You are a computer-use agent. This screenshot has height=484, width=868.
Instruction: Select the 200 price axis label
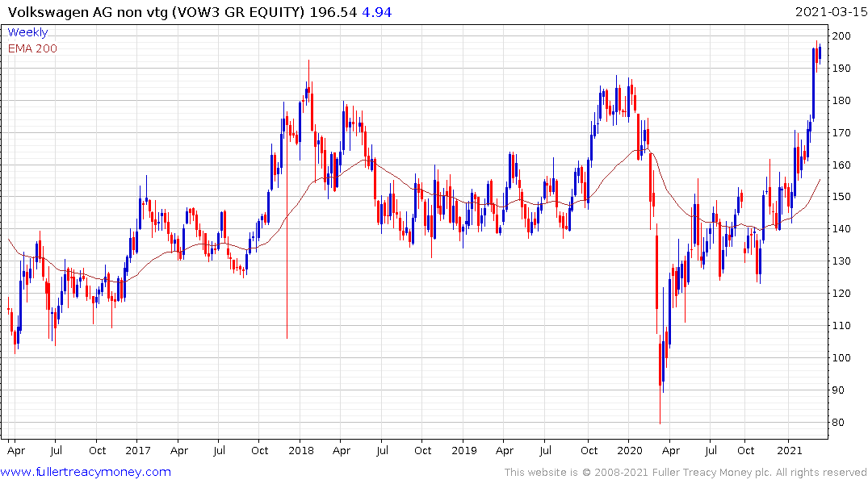coord(841,36)
